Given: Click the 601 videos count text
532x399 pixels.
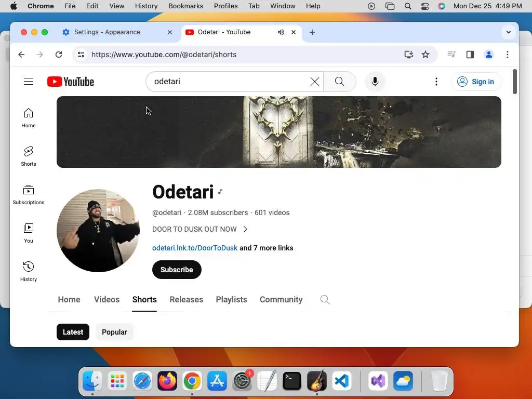Looking at the screenshot, I should (x=272, y=212).
